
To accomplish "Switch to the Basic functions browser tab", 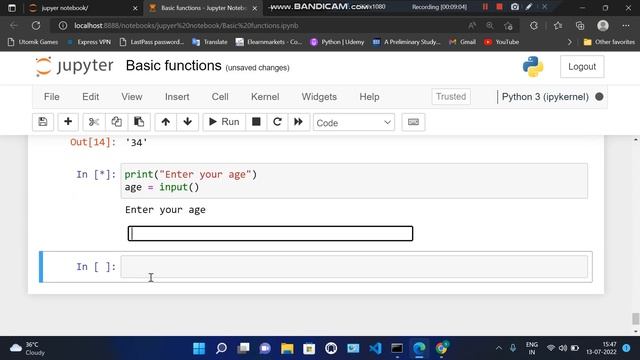I will [x=203, y=8].
